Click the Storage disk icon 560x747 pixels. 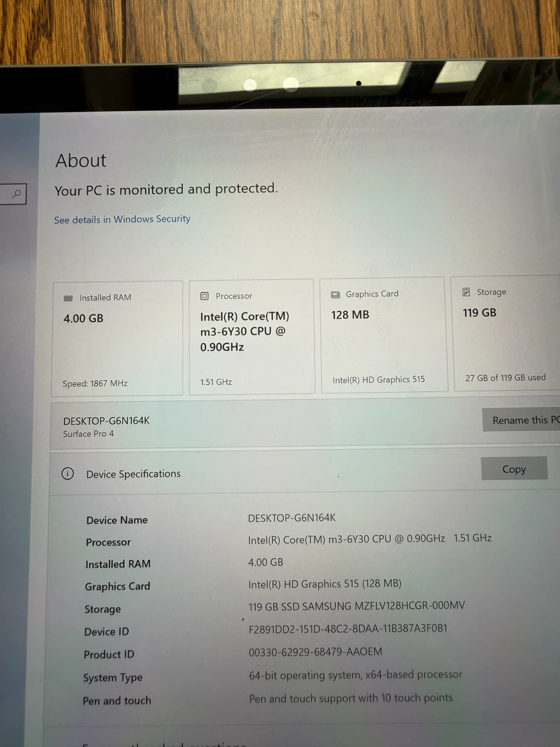point(466,292)
